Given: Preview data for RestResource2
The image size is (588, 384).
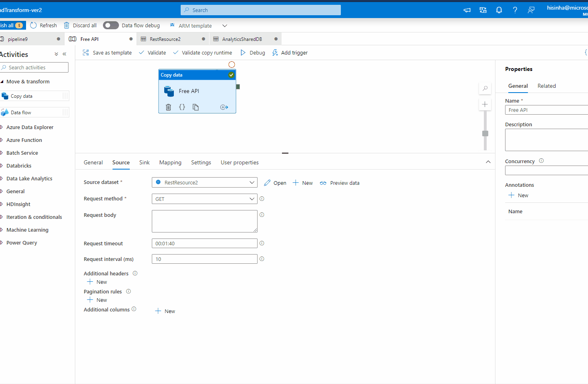Looking at the screenshot, I should tap(339, 183).
